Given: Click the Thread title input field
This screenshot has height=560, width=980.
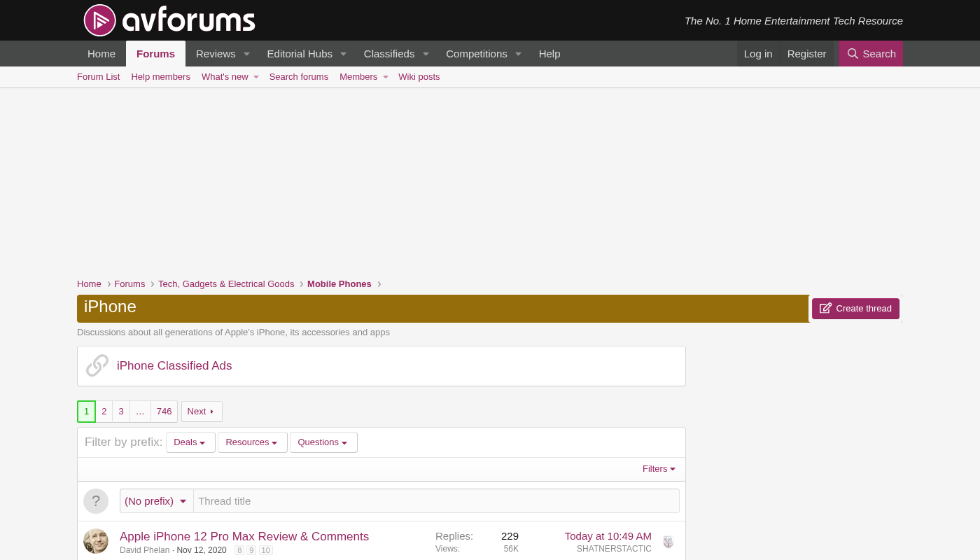Looking at the screenshot, I should pos(435,501).
